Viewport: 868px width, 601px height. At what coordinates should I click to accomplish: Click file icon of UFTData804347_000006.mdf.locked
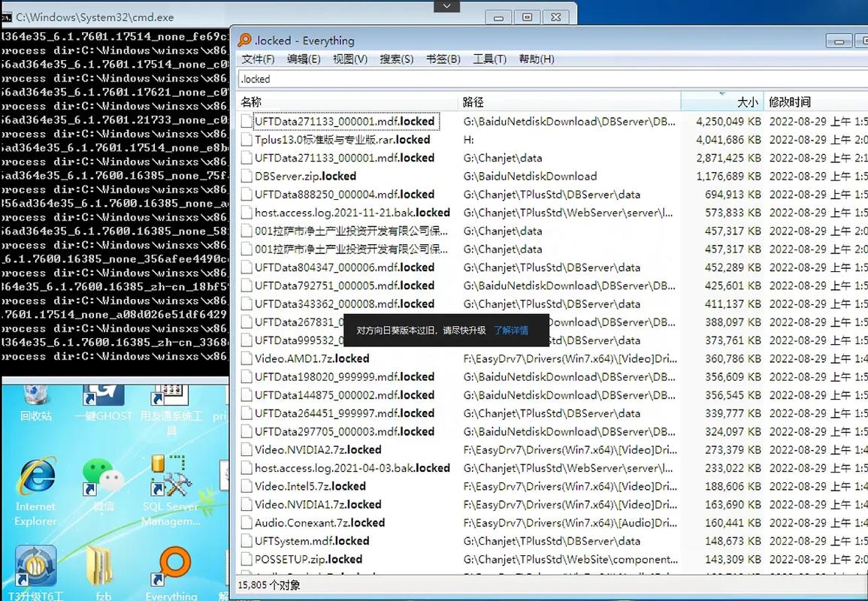tap(246, 267)
